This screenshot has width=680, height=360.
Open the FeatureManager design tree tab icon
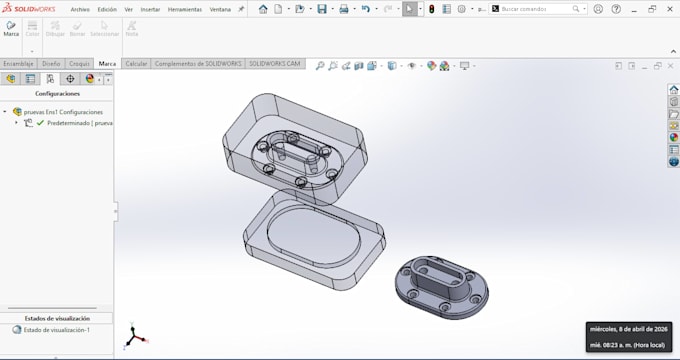click(x=10, y=79)
